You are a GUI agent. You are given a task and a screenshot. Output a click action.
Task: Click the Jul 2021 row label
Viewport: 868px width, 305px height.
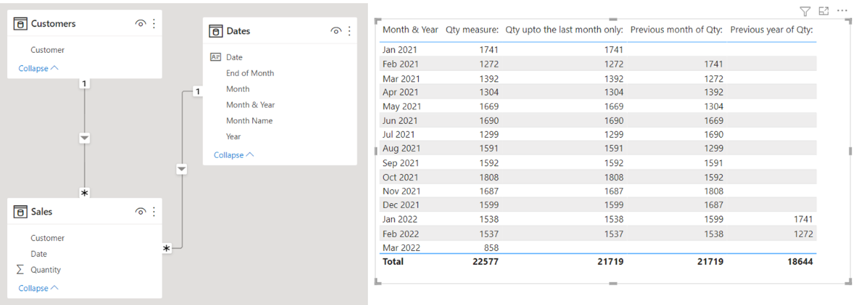pyautogui.click(x=399, y=134)
